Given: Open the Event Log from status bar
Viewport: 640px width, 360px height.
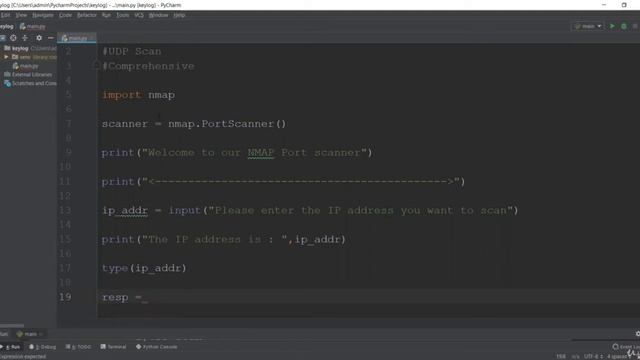Looking at the screenshot, I should tap(626, 347).
